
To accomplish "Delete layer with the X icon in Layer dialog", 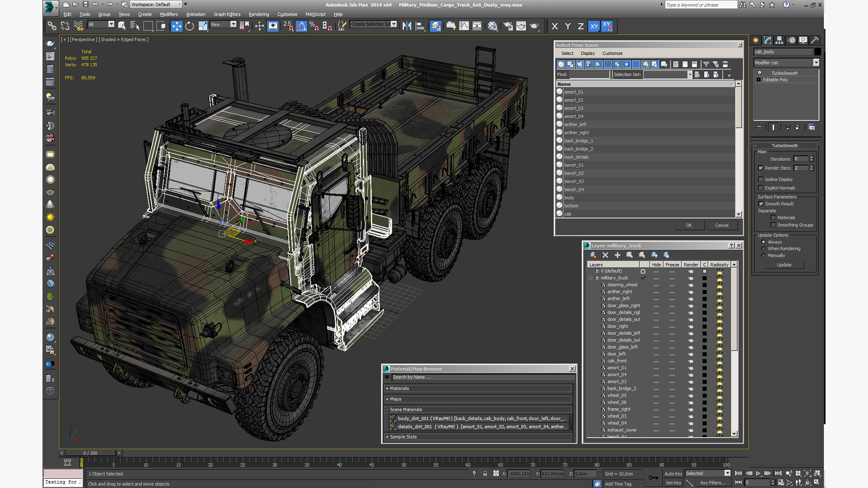I will pos(605,255).
